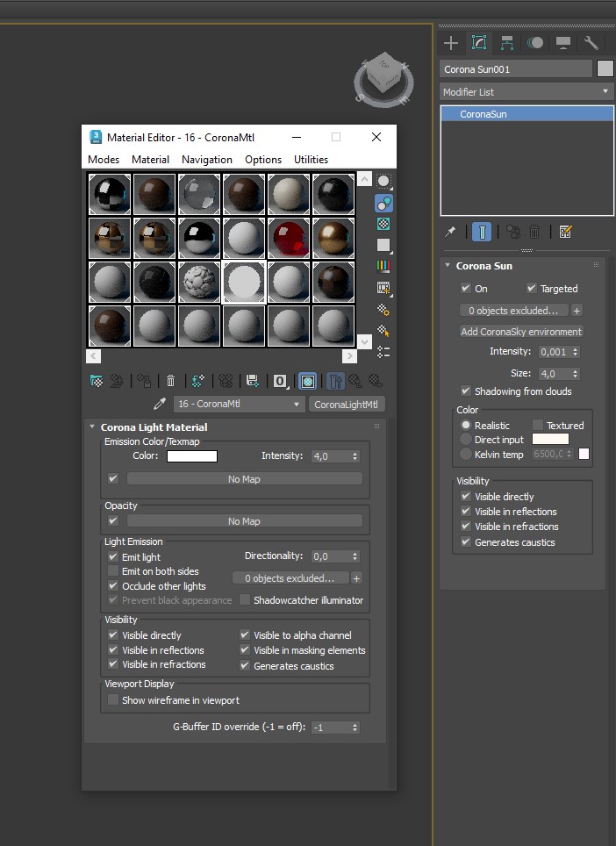Screen dimensions: 616x846
Task: Enable Emit on both sides
Action: coord(112,570)
